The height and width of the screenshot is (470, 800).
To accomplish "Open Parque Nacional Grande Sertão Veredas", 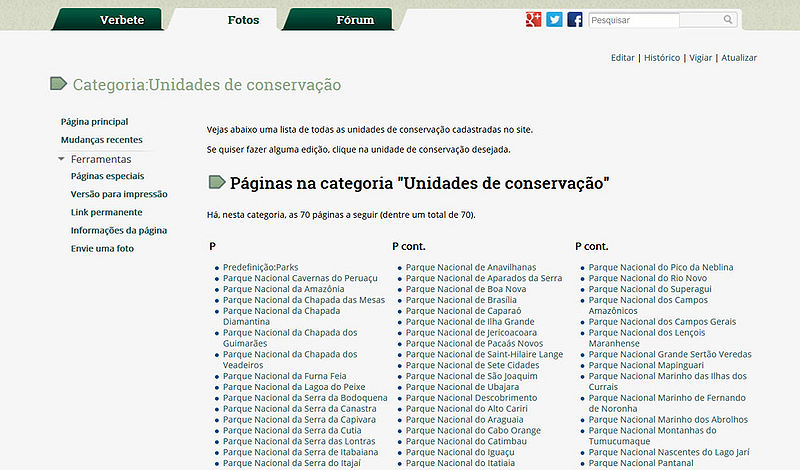I will 670,354.
